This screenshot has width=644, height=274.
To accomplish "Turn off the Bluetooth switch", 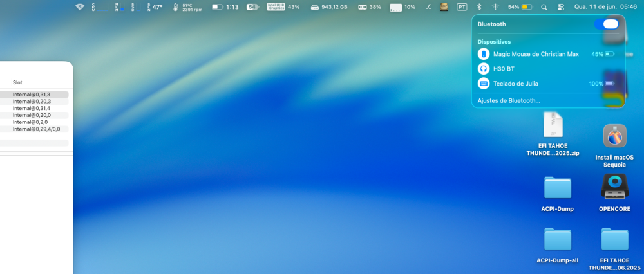I will pyautogui.click(x=607, y=24).
